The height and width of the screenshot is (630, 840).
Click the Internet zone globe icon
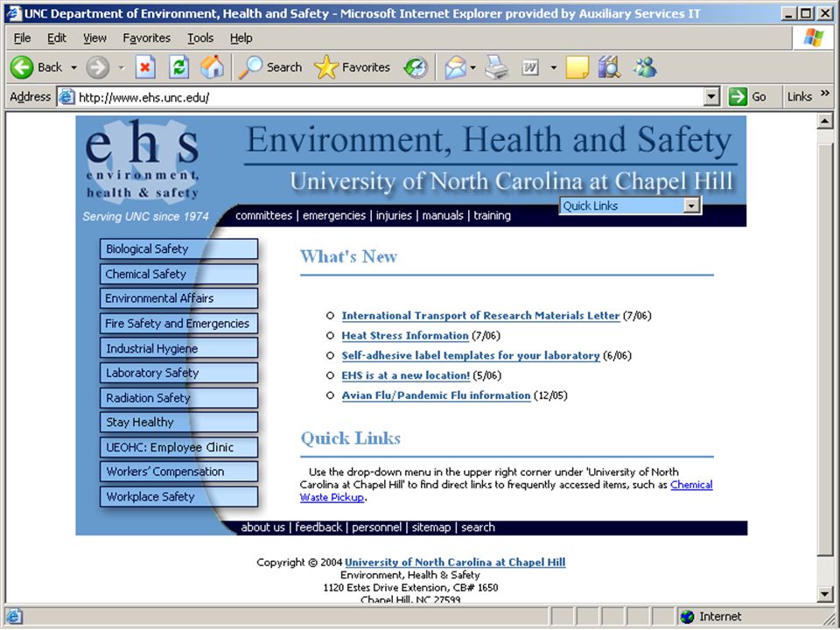pos(687,617)
